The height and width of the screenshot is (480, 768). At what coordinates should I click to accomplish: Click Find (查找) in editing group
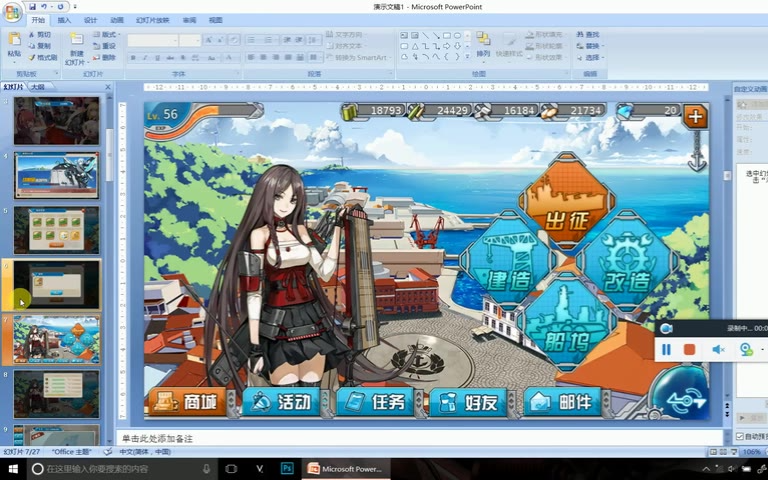pyautogui.click(x=588, y=35)
